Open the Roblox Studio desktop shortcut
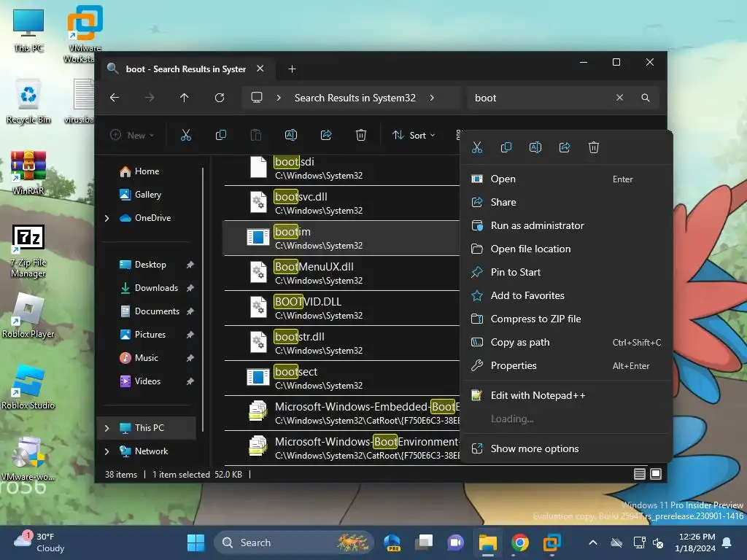This screenshot has height=560, width=747. 28,386
